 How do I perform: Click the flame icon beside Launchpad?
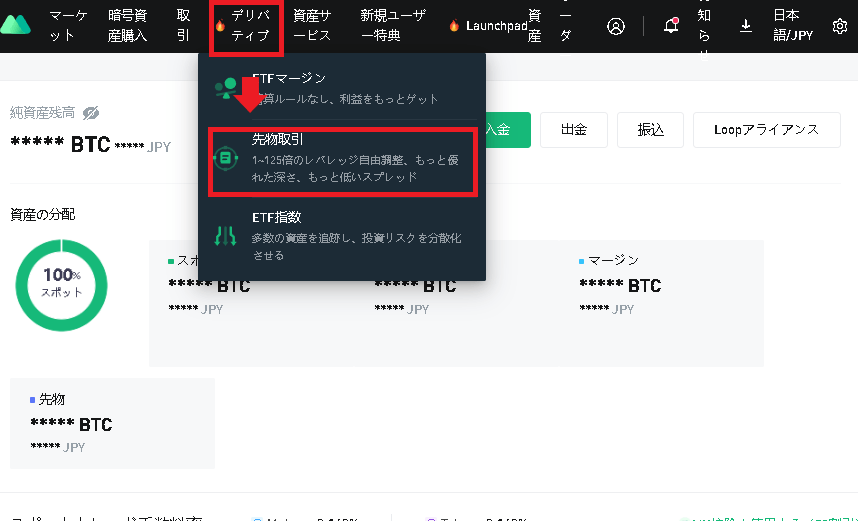tap(454, 26)
